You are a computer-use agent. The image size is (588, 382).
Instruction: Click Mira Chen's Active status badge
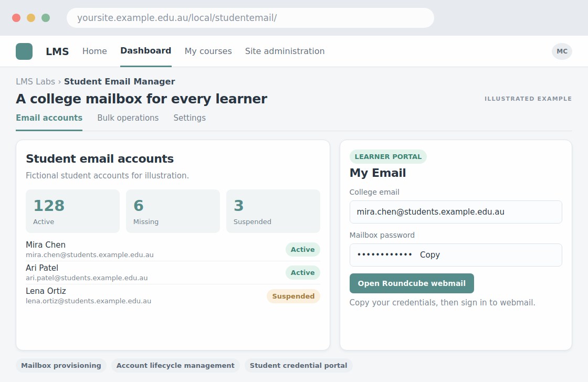coord(302,249)
